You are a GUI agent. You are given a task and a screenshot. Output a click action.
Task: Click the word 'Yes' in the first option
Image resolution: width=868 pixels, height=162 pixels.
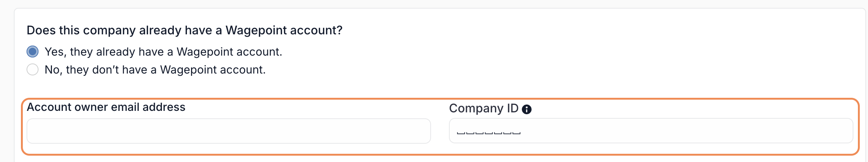55,52
